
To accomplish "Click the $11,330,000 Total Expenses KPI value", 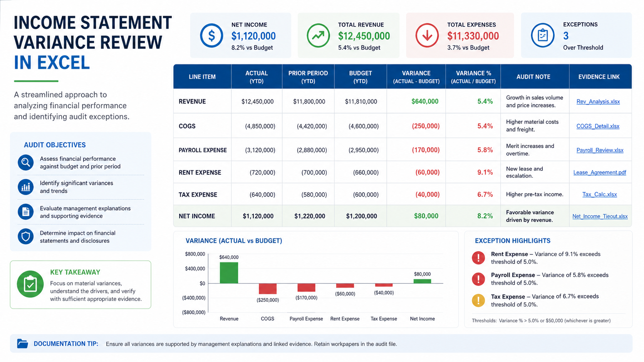I will [x=473, y=36].
